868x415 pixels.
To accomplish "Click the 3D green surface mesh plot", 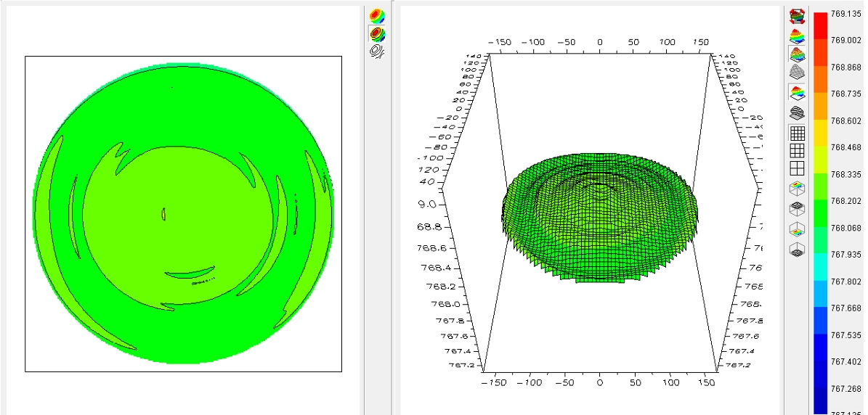I will coord(600,216).
